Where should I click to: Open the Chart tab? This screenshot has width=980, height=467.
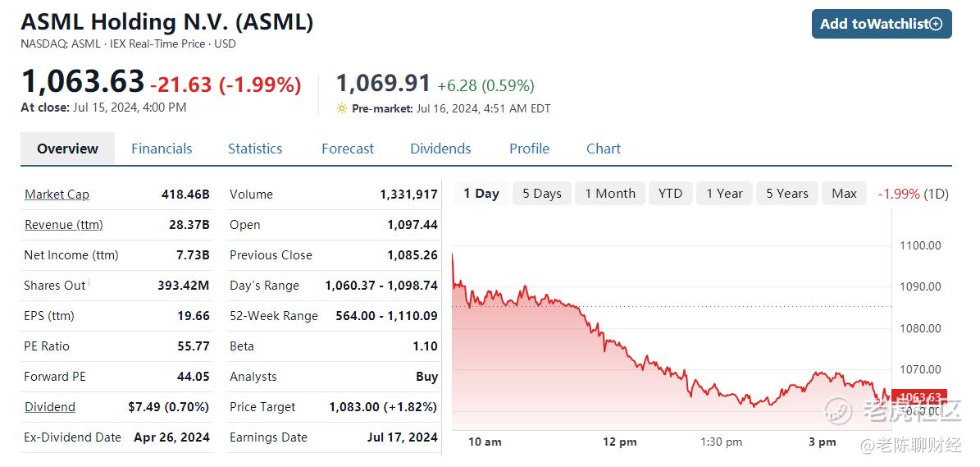coord(604,149)
